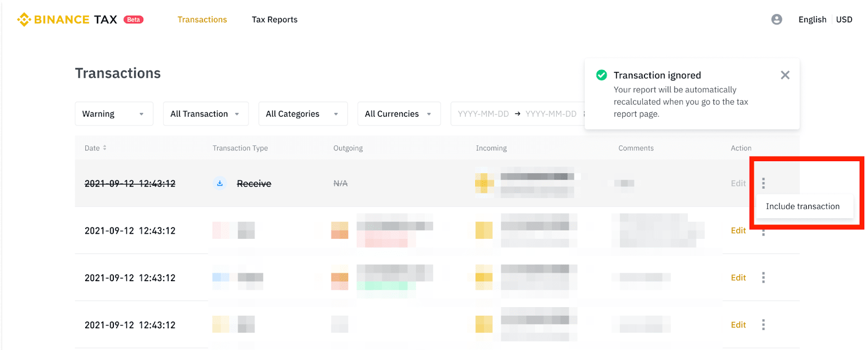This screenshot has height=350, width=868.
Task: Click the Transactions page heading
Action: pos(118,73)
